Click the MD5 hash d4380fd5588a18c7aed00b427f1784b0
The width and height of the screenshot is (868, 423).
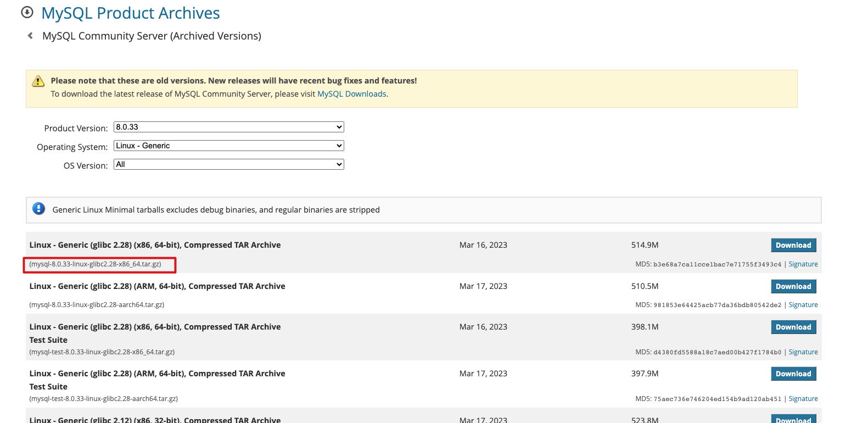[x=717, y=353]
